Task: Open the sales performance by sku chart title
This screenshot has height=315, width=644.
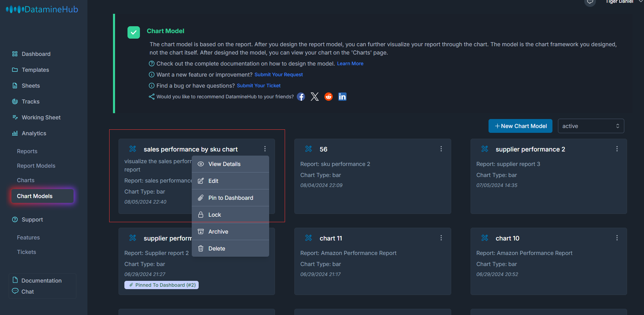Action: [191, 149]
